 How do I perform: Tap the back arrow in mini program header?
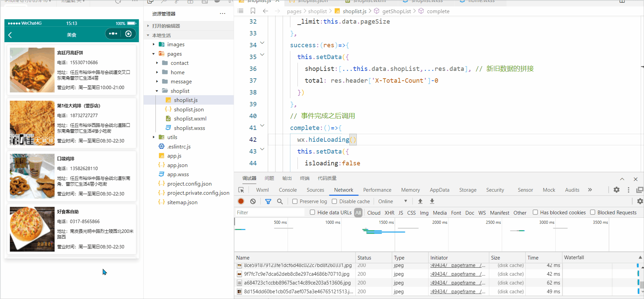pyautogui.click(x=10, y=35)
